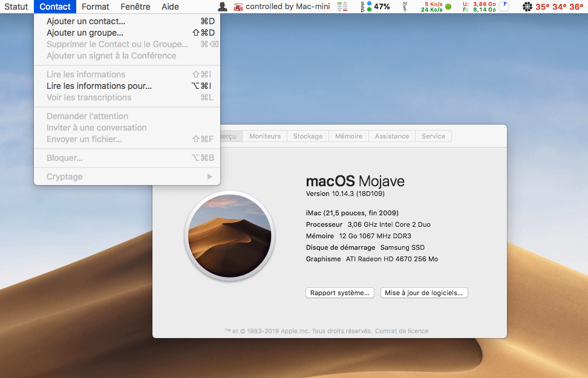588x378 pixels.
Task: Click the Processeur 3,06 GHz Intel Core 2 Duo line
Action: click(x=368, y=224)
